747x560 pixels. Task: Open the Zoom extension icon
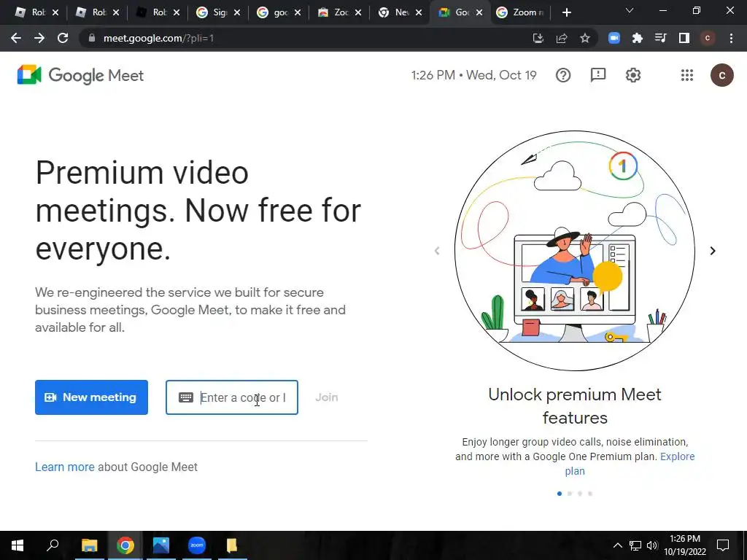click(614, 38)
